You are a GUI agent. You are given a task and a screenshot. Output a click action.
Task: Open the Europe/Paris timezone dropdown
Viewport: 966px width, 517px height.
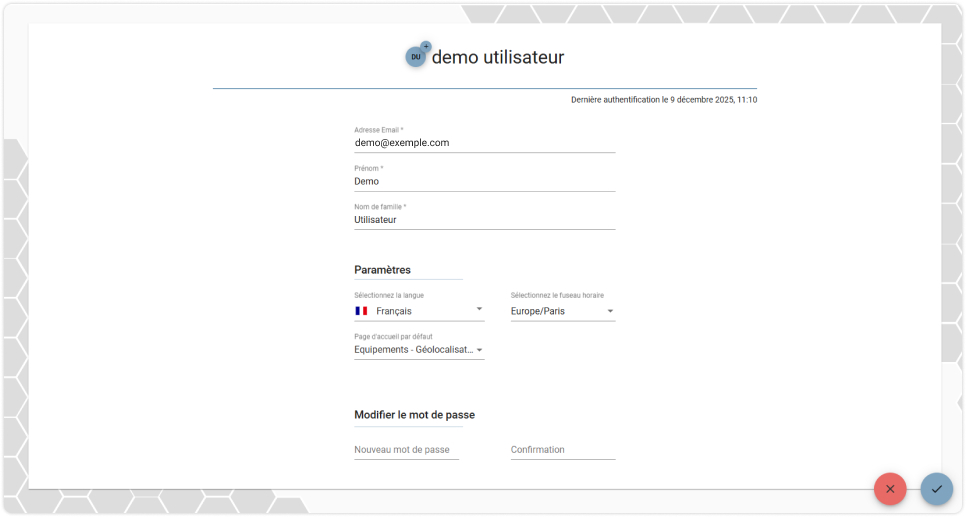(x=562, y=311)
